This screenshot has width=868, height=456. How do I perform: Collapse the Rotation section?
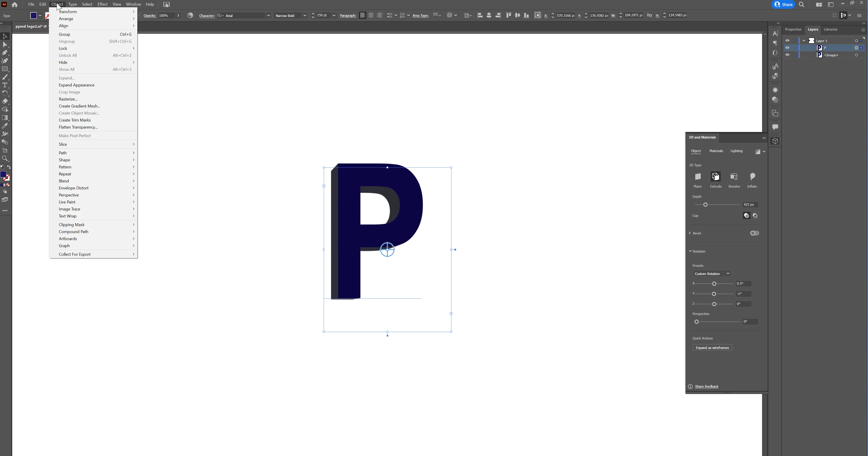(x=690, y=251)
